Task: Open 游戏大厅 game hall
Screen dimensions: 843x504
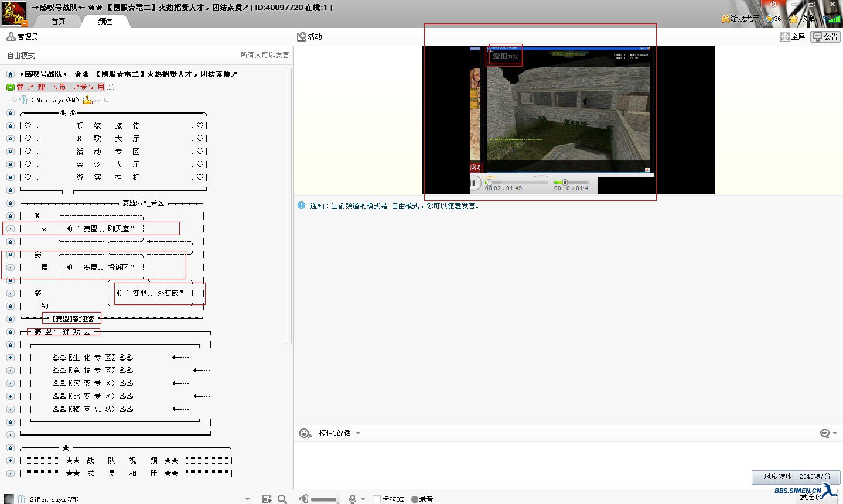Action: click(740, 19)
